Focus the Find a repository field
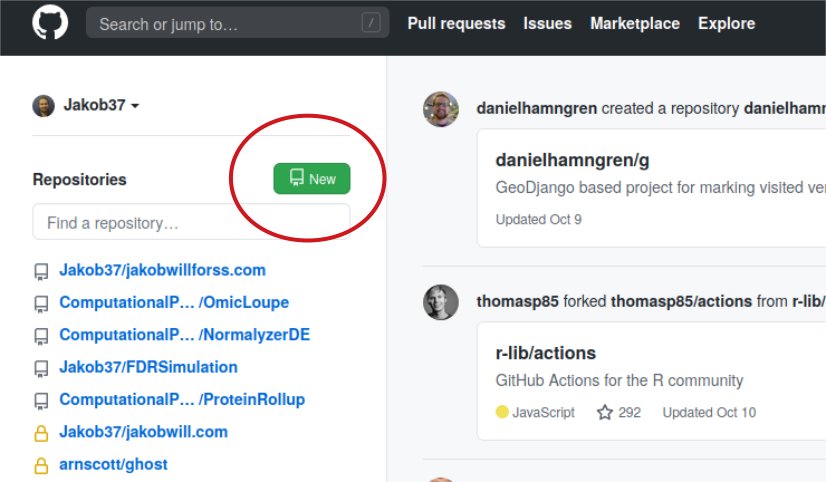The height and width of the screenshot is (482, 826). point(191,222)
